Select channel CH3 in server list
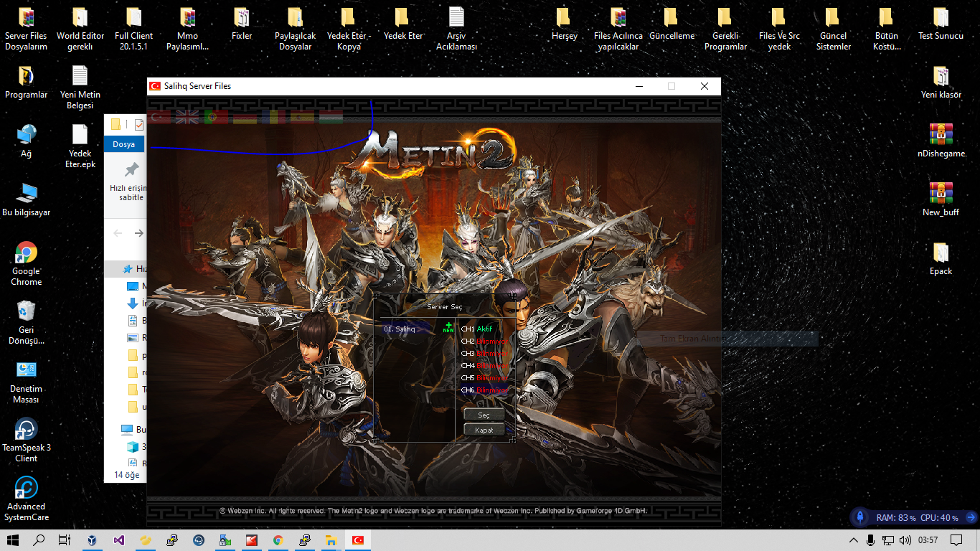Viewport: 980px width, 551px height. (483, 353)
